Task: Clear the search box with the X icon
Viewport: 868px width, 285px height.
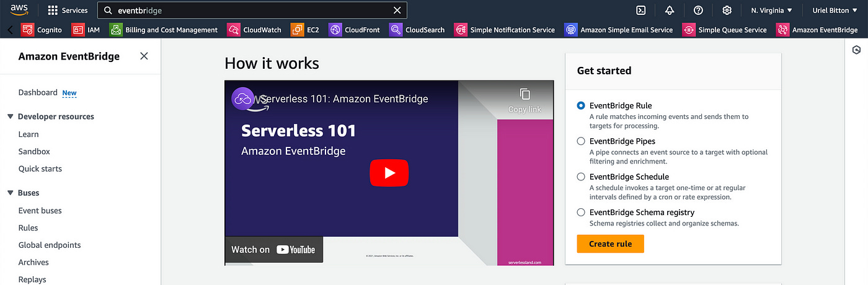Action: 397,11
